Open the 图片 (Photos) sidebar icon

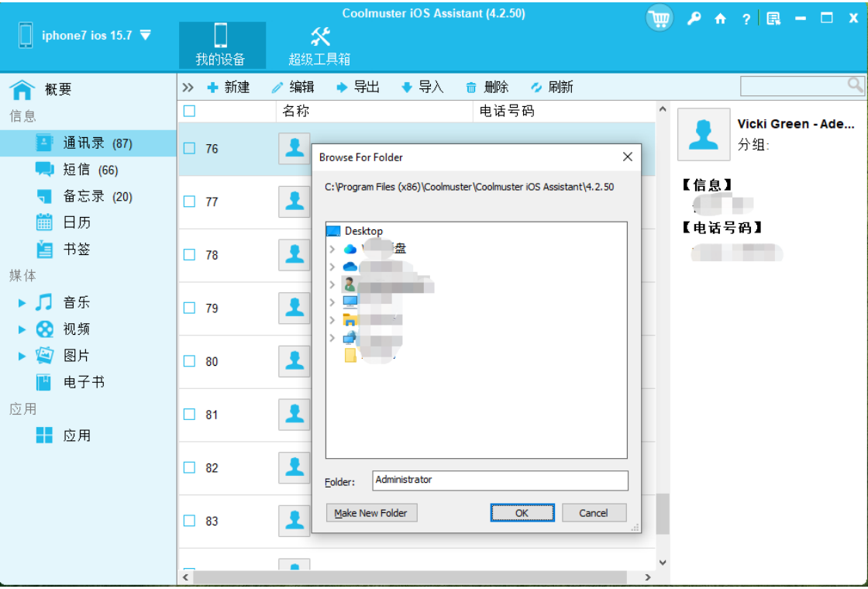[44, 356]
